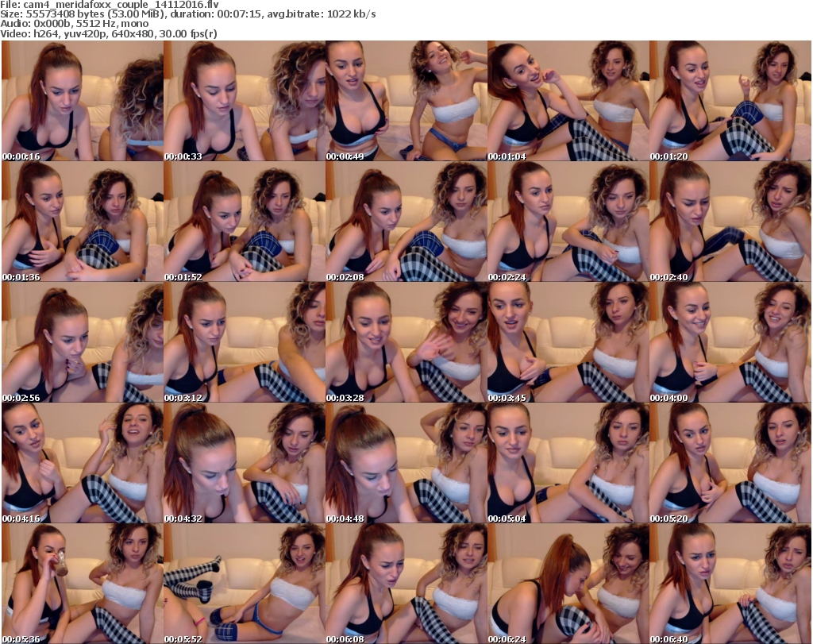Image resolution: width=813 pixels, height=644 pixels.
Task: Open the thumbnail marked 00:00:49
Action: tap(406, 102)
